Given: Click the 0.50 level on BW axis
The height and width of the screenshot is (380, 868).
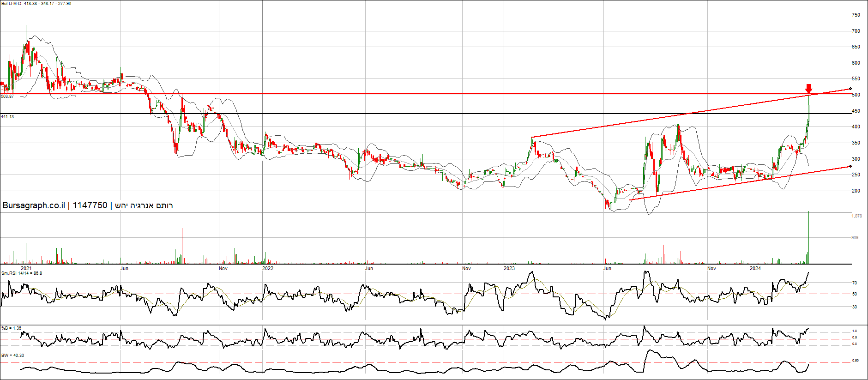Looking at the screenshot, I should point(855,361).
